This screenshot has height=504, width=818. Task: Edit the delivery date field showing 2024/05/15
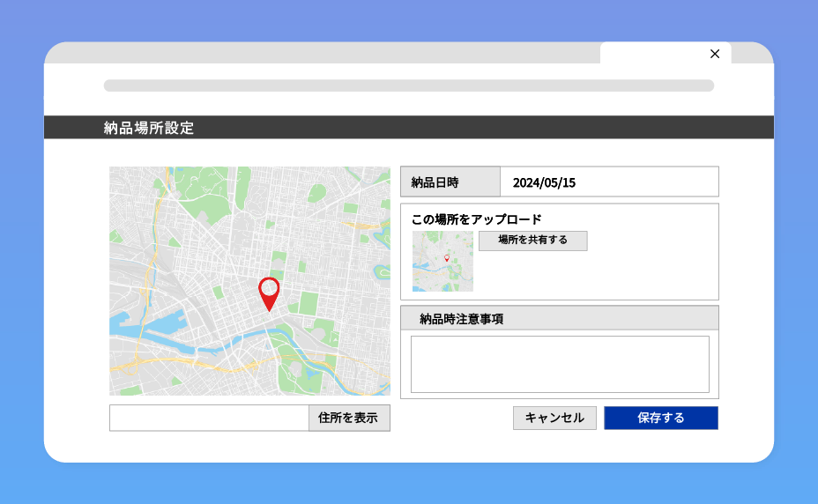[x=608, y=182]
